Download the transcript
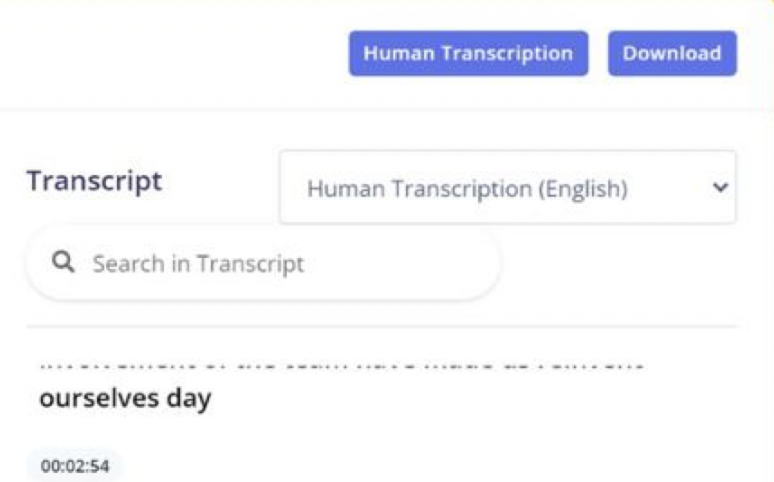Screen dimensions: 774x482 [672, 53]
